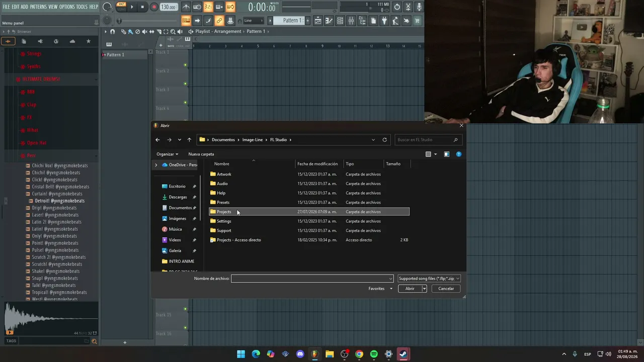Click the Cancelar button
Screen dimensions: 644x362
446,289
